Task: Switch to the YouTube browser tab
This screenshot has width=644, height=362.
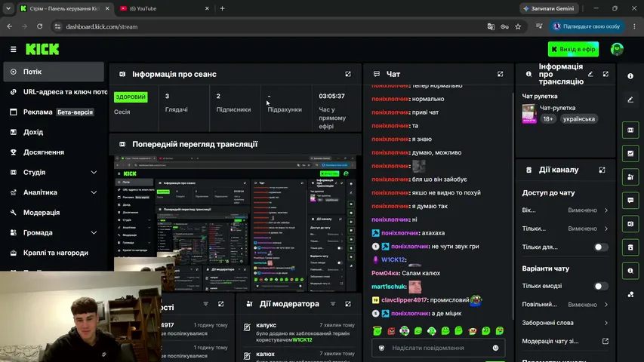Action: [x=164, y=8]
